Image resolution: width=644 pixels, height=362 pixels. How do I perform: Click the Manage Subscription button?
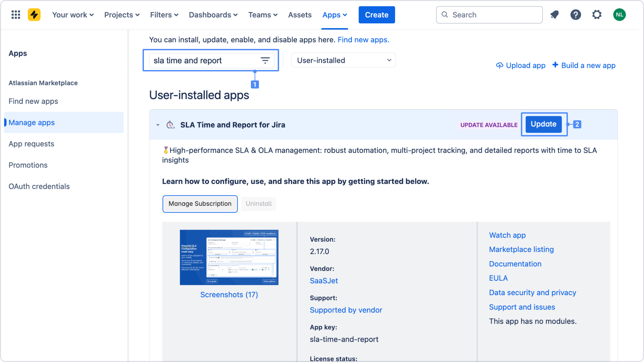pos(200,204)
